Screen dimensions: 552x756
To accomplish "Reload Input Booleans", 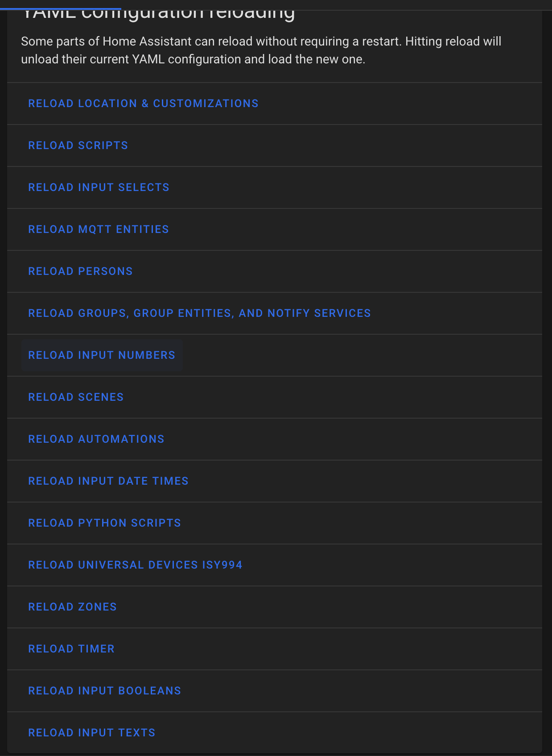I will (104, 690).
